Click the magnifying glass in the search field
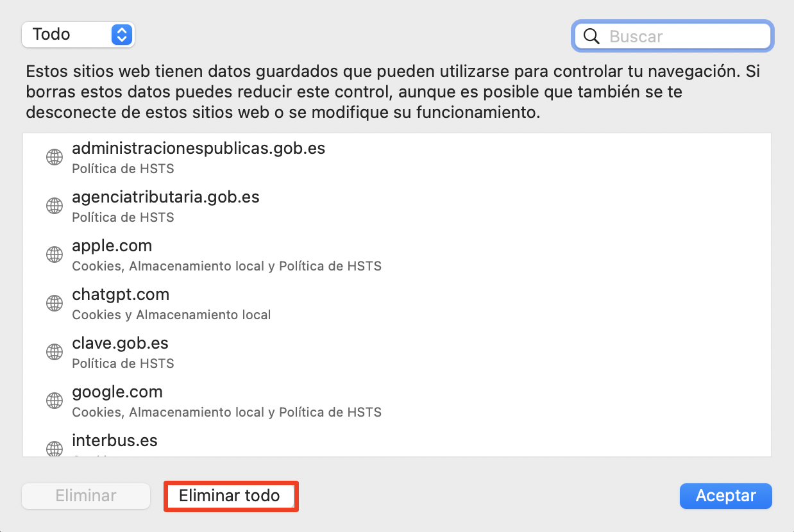Image resolution: width=794 pixels, height=532 pixels. (591, 36)
